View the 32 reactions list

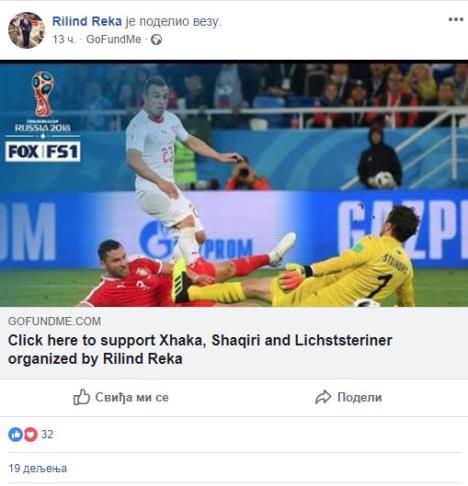pos(47,434)
